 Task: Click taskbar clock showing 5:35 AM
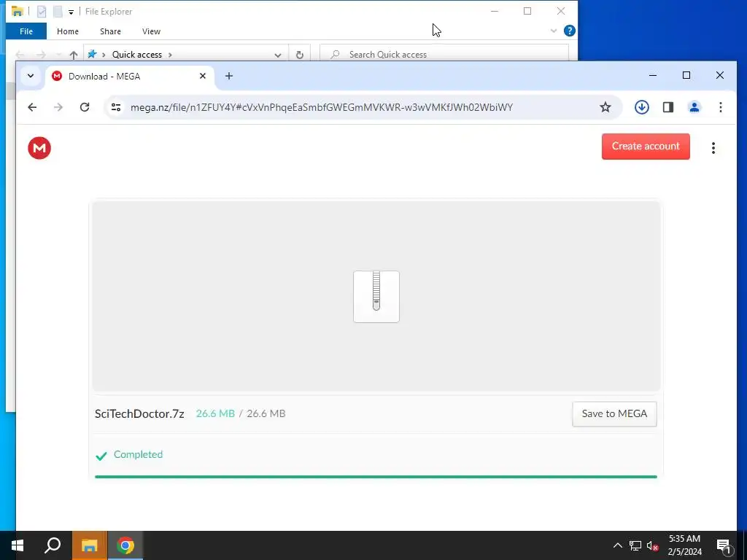tap(684, 545)
